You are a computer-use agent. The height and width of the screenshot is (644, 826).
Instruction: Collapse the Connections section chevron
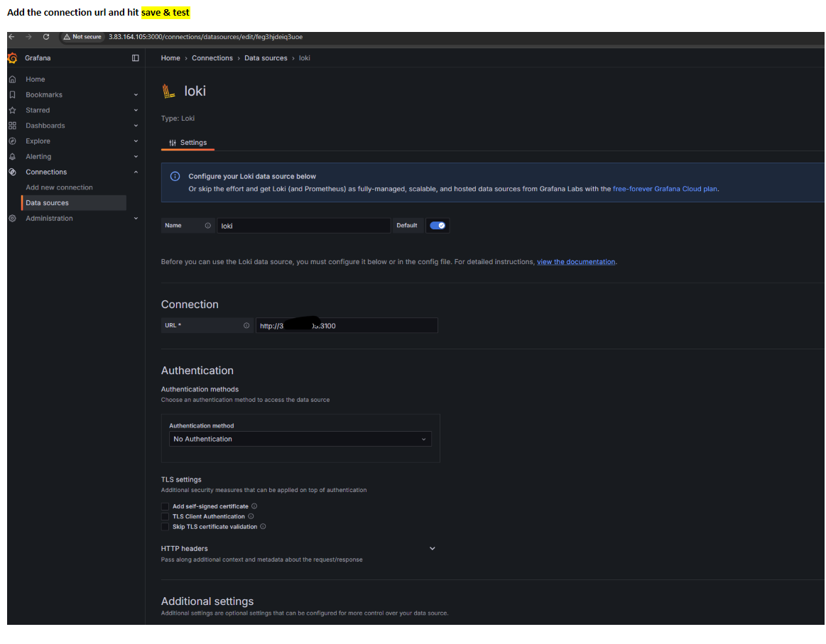point(136,173)
